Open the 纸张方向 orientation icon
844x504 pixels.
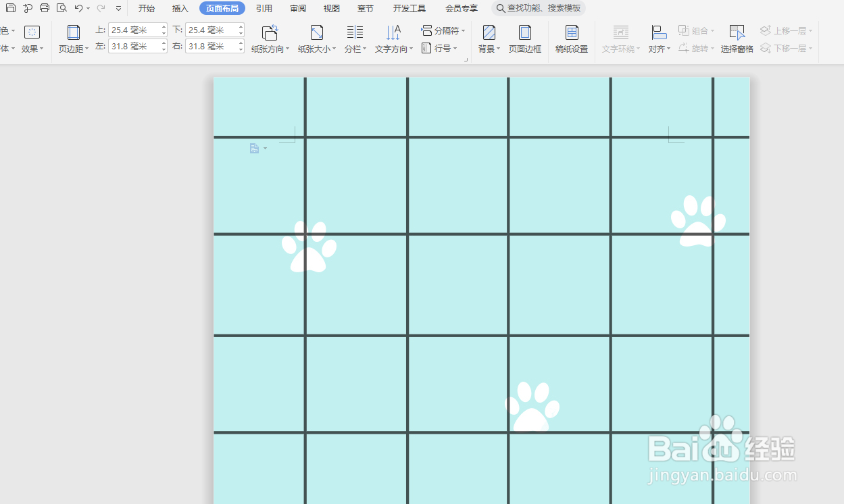click(x=270, y=32)
